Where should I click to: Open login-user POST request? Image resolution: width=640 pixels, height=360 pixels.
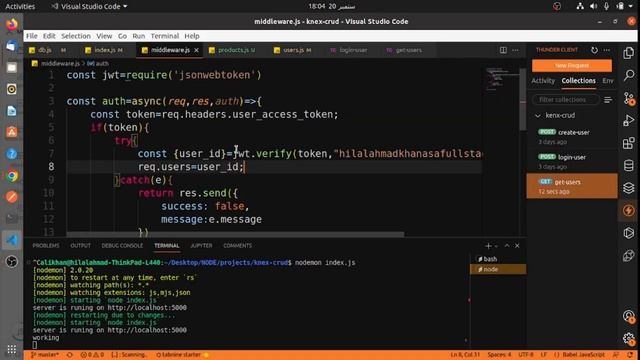coord(572,162)
